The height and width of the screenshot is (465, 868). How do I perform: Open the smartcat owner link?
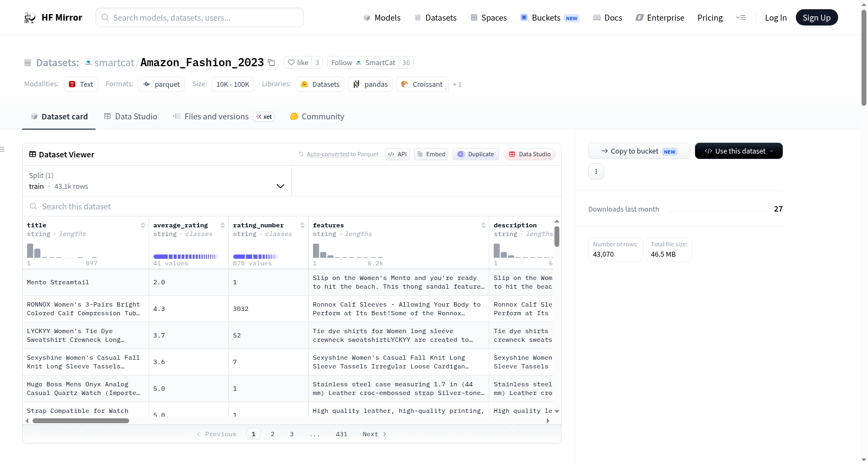coord(114,62)
